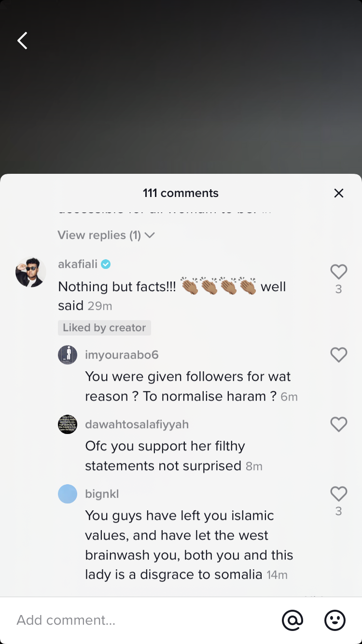Open the emoji picker icon
This screenshot has width=362, height=644.
coord(334,620)
